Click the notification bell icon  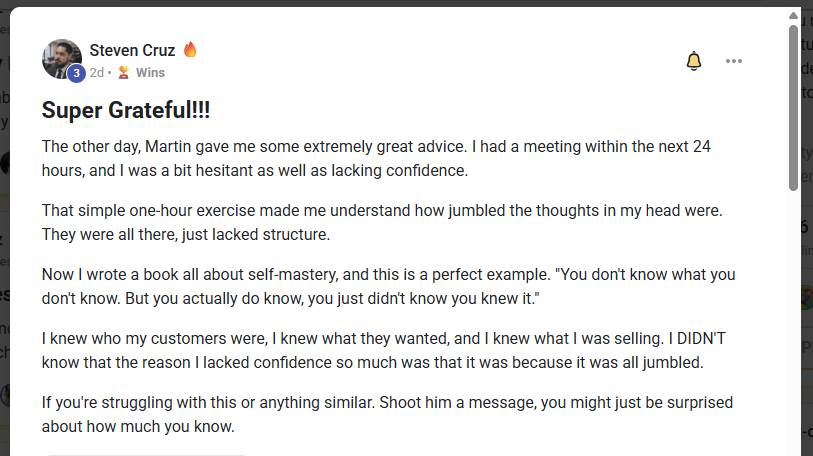pos(694,61)
